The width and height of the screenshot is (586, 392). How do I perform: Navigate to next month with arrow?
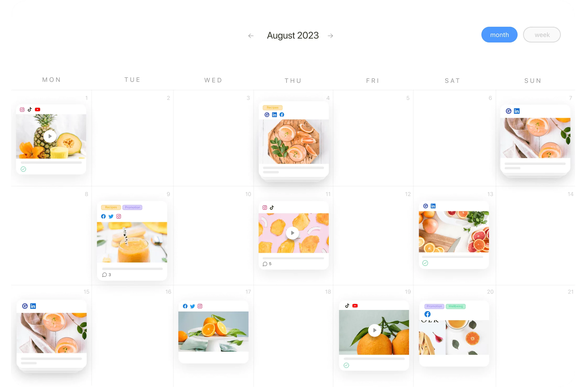click(331, 35)
